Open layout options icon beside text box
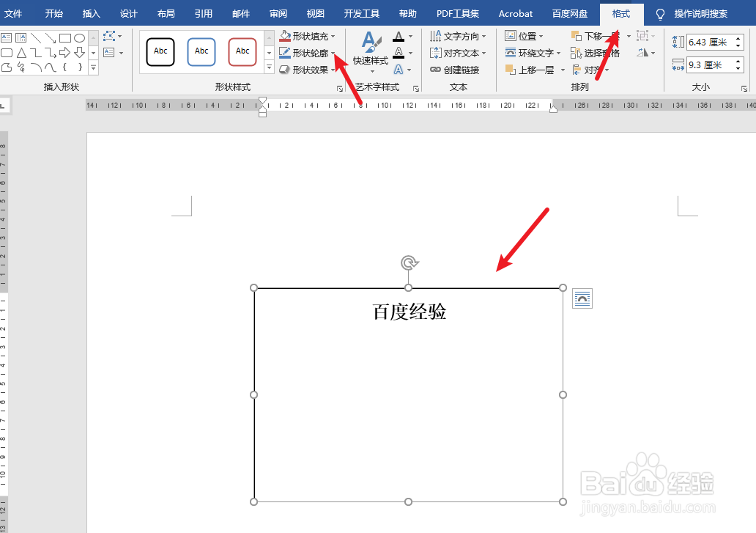This screenshot has width=756, height=533. (582, 298)
